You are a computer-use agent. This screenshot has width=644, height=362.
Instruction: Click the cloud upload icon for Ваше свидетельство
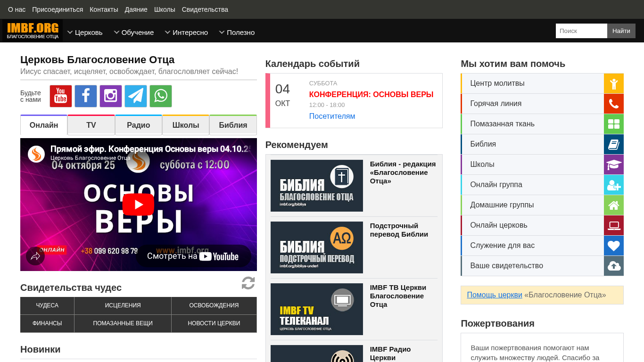pos(614,266)
